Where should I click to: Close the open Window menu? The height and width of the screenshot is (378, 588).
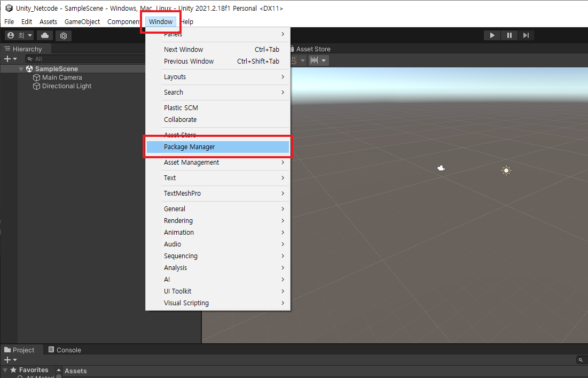coord(161,22)
